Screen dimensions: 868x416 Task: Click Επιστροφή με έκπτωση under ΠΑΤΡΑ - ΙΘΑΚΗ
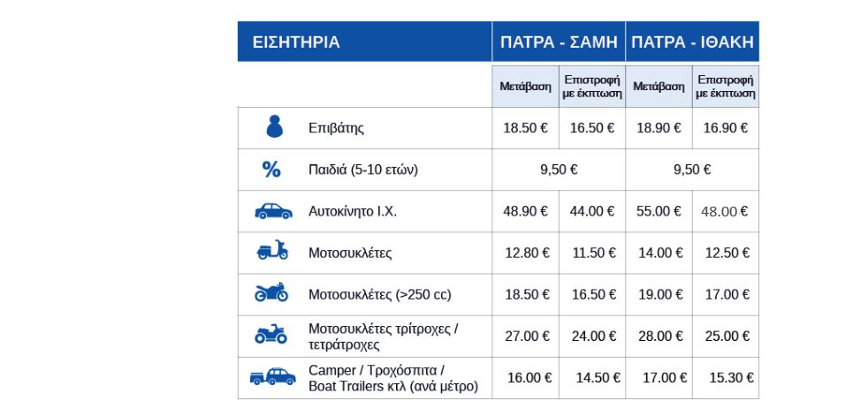coord(726,87)
